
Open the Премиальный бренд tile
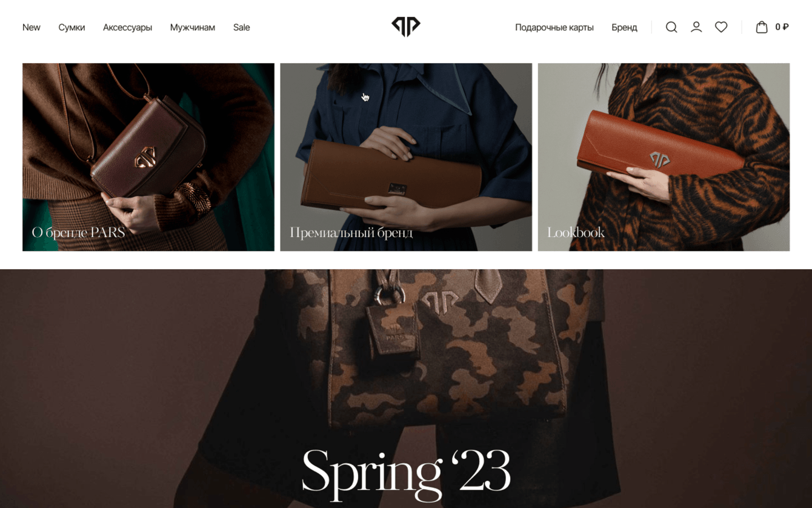click(406, 157)
